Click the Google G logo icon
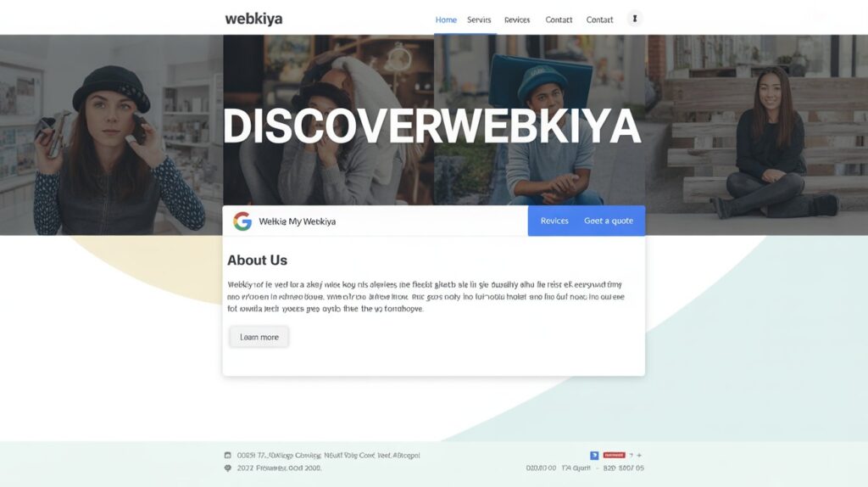Screen dimensions: 868x487 (x=242, y=221)
